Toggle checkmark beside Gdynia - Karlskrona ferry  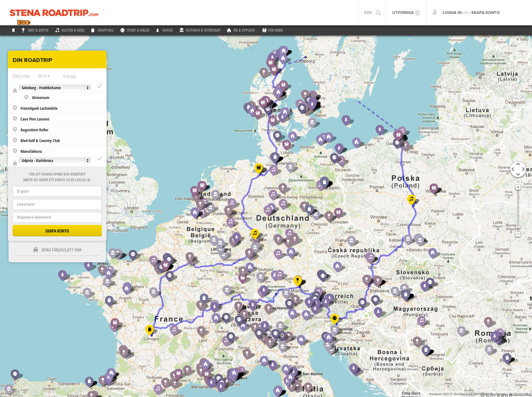pos(100,159)
